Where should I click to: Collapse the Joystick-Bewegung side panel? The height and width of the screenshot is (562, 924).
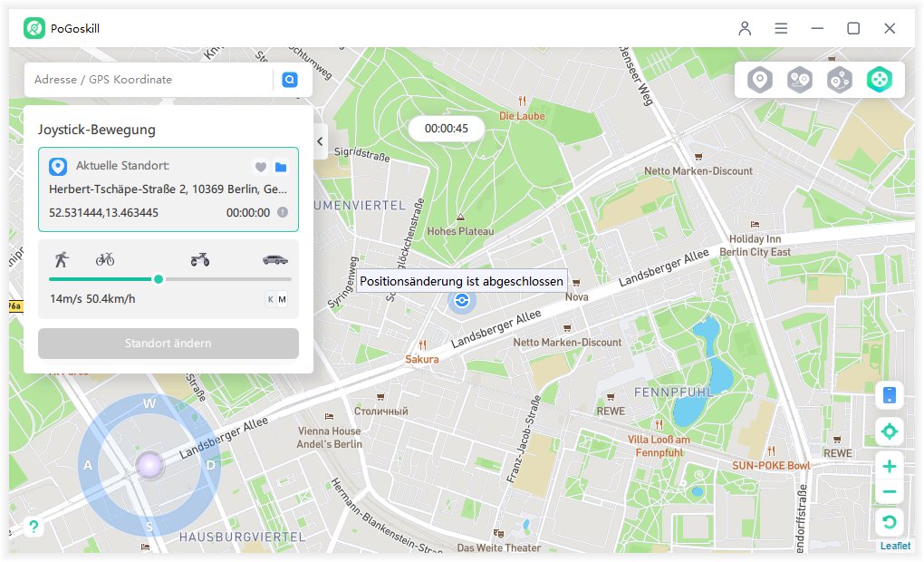tap(320, 141)
